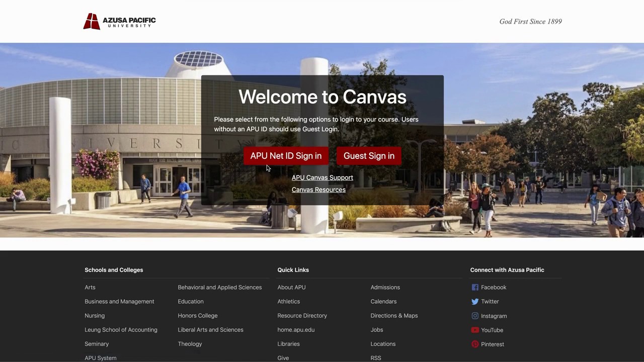Open the Locations quick link
Screen dimensions: 644x362
[x=383, y=344]
